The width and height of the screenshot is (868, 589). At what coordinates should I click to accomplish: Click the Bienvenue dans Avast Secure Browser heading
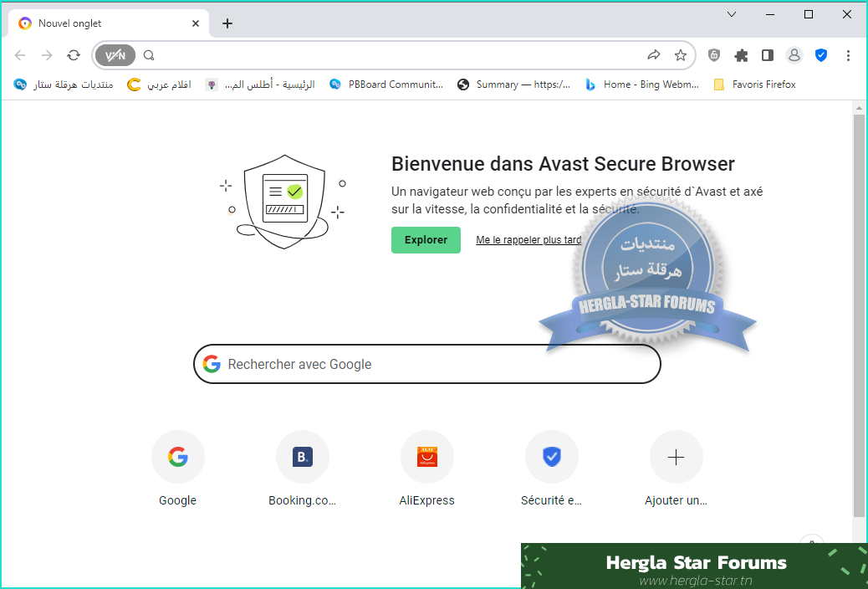[x=563, y=164]
